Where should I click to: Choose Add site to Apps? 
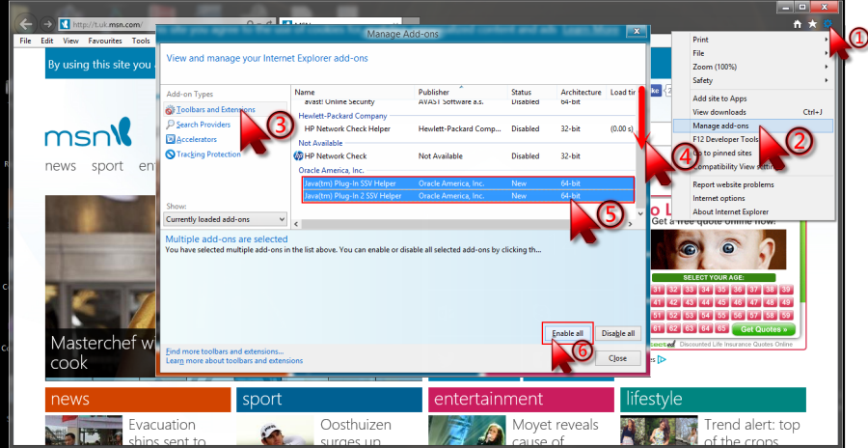(753, 98)
